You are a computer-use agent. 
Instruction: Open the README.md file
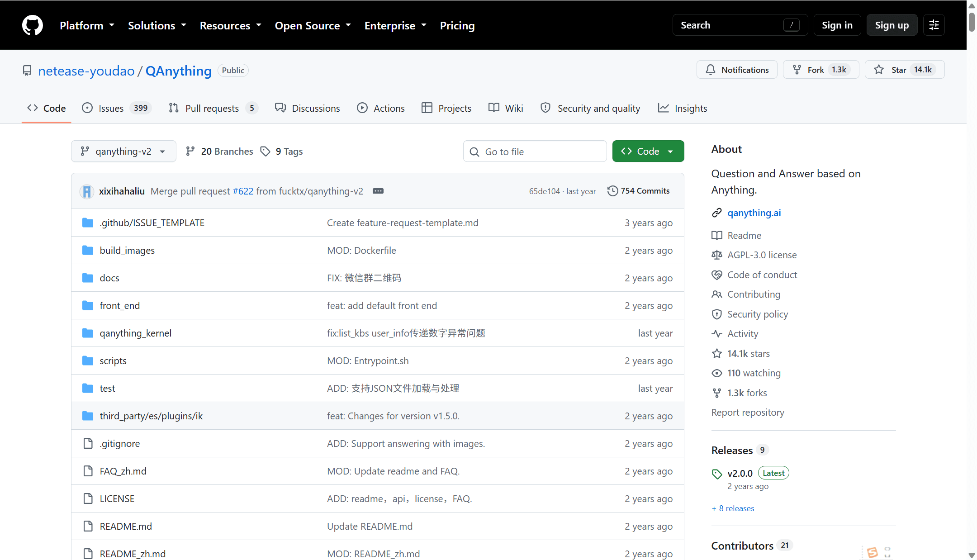pyautogui.click(x=126, y=527)
